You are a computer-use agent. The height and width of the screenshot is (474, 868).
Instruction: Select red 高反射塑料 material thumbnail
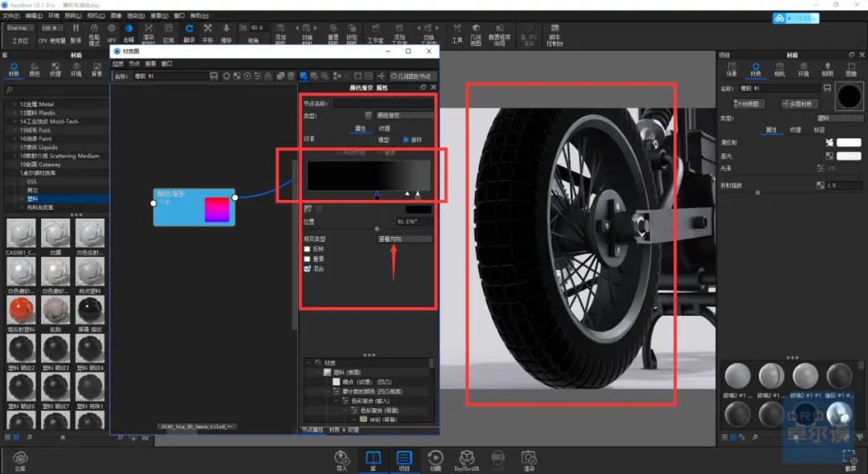(21, 310)
